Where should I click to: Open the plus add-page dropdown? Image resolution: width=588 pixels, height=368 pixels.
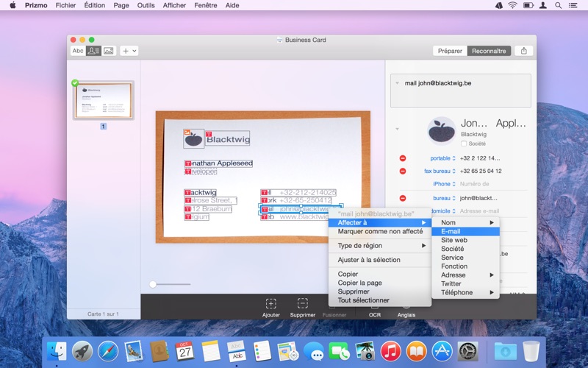click(x=129, y=51)
